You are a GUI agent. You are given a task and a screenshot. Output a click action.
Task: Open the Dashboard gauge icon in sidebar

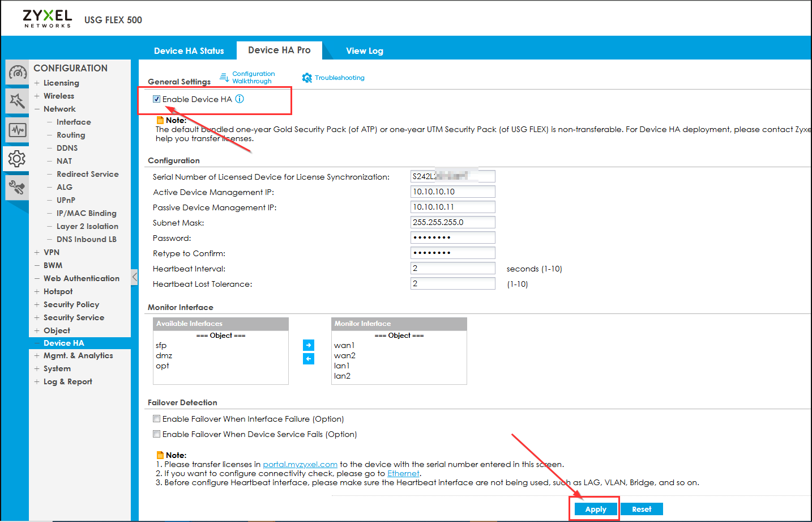17,73
